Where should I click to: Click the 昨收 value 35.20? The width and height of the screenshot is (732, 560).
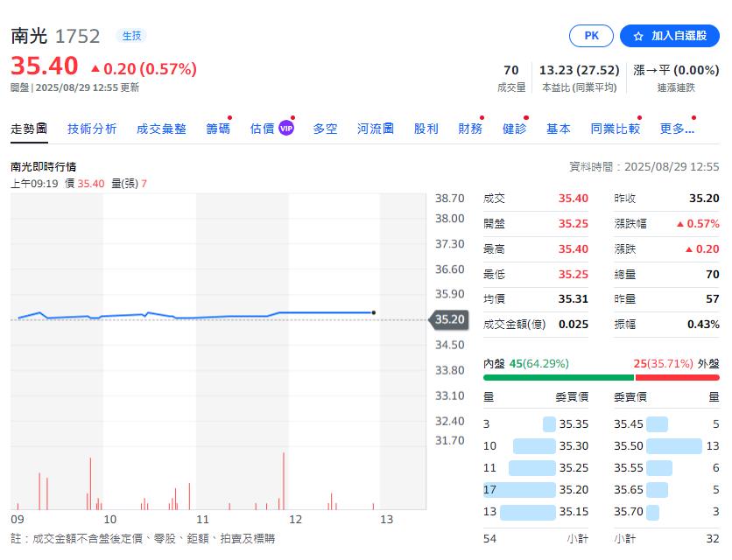[x=704, y=199]
